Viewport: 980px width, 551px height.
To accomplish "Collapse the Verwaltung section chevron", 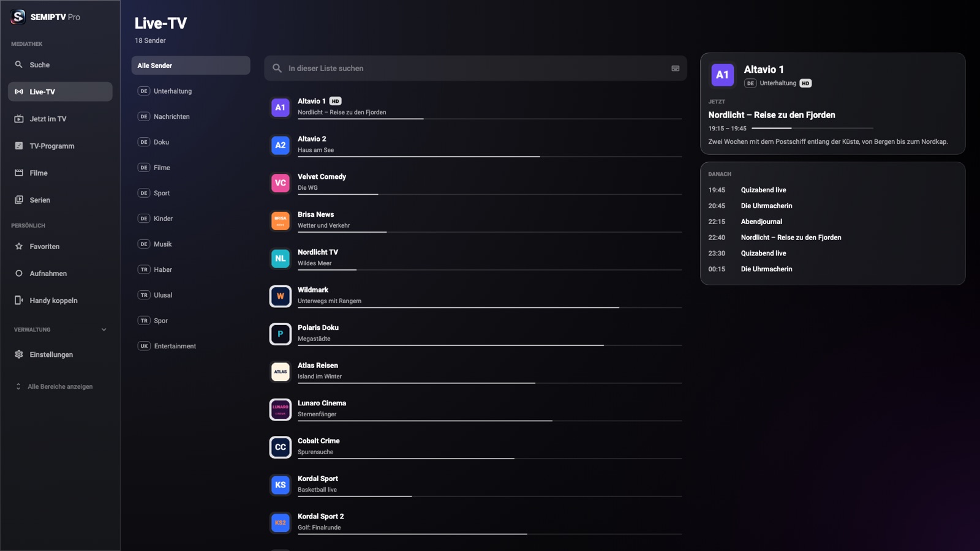I will tap(104, 329).
